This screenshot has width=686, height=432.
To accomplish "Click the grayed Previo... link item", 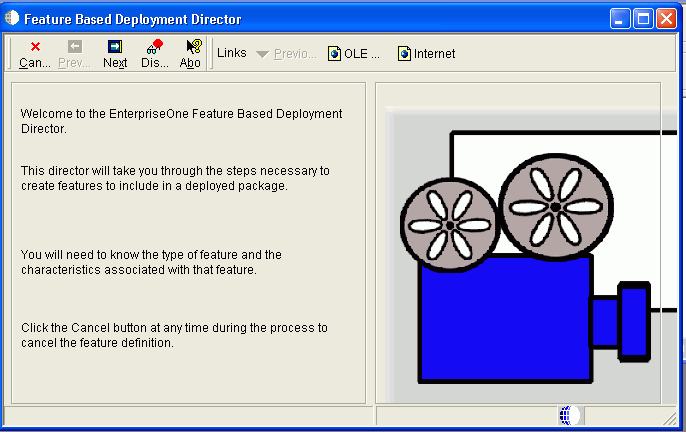I will (295, 54).
